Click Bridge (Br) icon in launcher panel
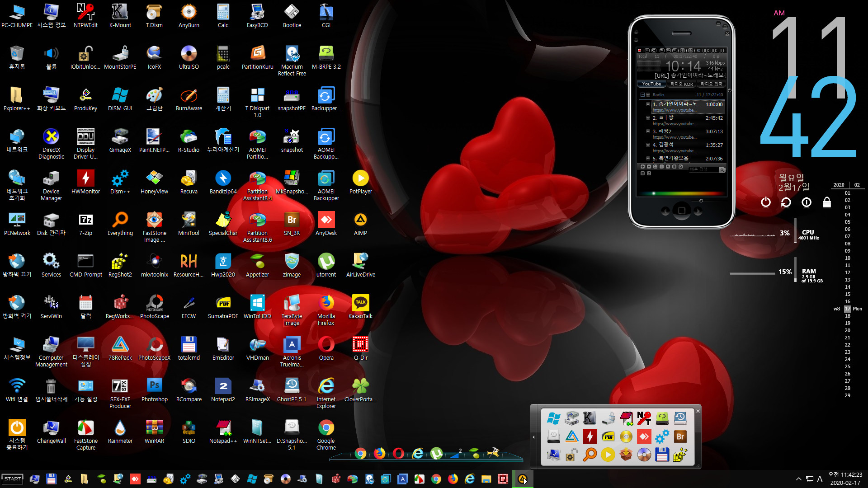The width and height of the screenshot is (868, 488). tap(680, 436)
